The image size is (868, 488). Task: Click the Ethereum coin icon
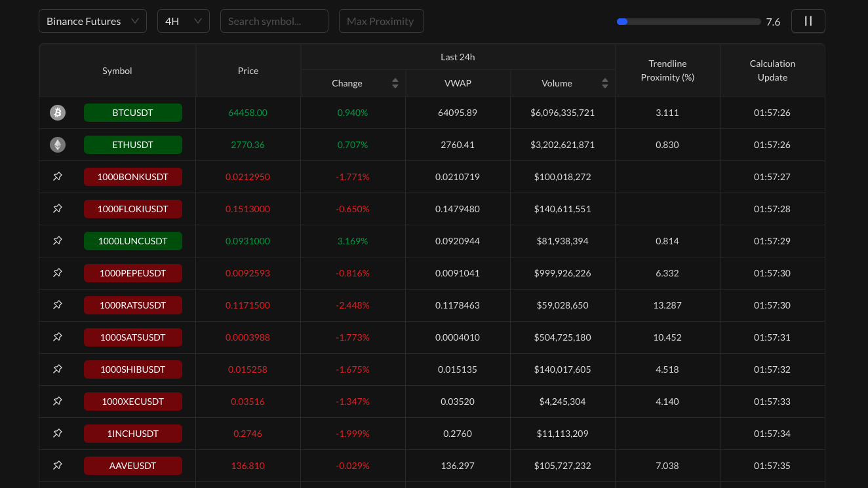(x=58, y=145)
